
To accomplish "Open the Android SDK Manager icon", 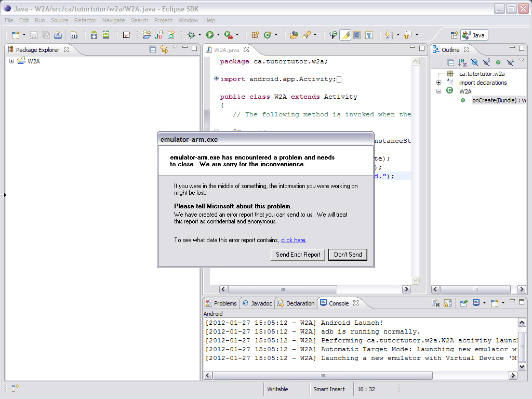I will pos(94,35).
